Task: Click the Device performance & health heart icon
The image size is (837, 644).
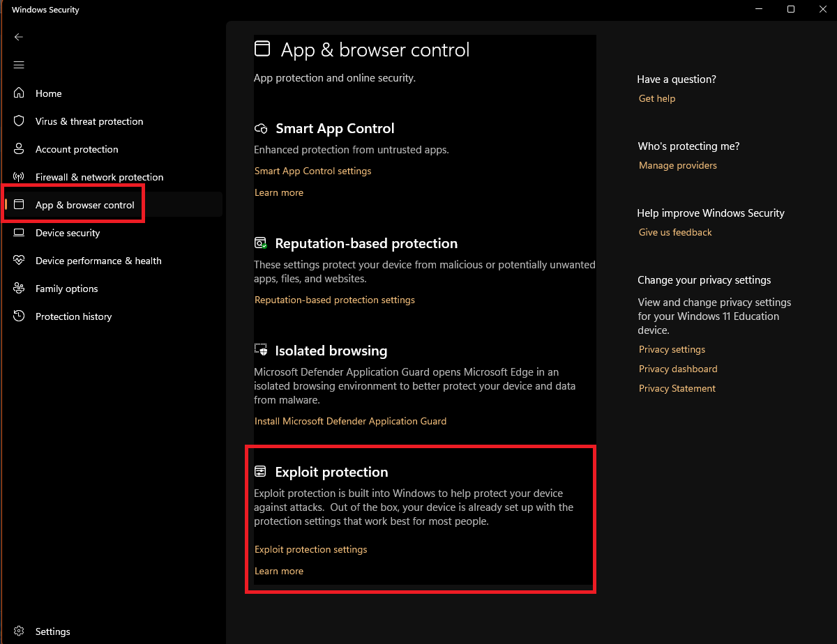Action: tap(20, 261)
